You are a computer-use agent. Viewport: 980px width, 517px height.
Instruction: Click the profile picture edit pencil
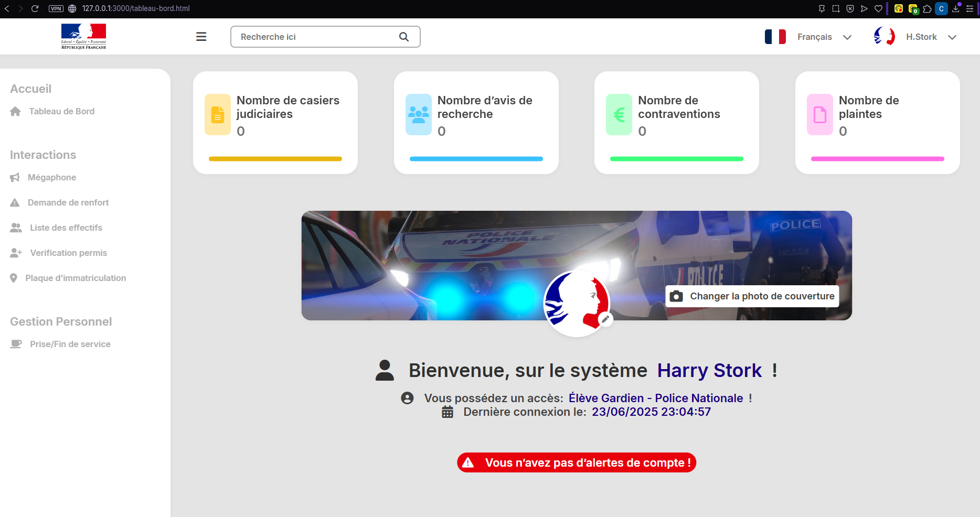pos(606,318)
